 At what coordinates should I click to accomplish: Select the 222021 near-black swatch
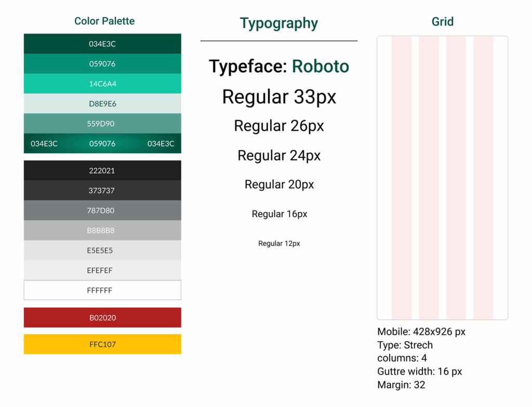tap(102, 170)
